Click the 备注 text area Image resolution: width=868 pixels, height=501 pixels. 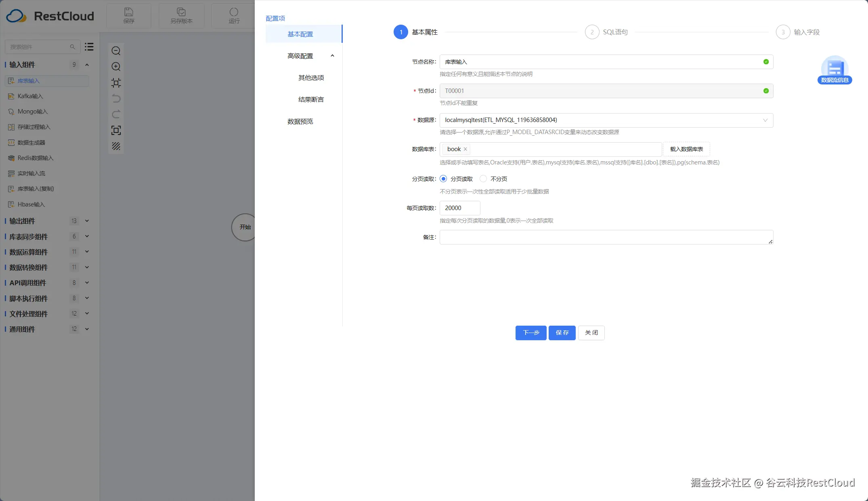click(606, 237)
